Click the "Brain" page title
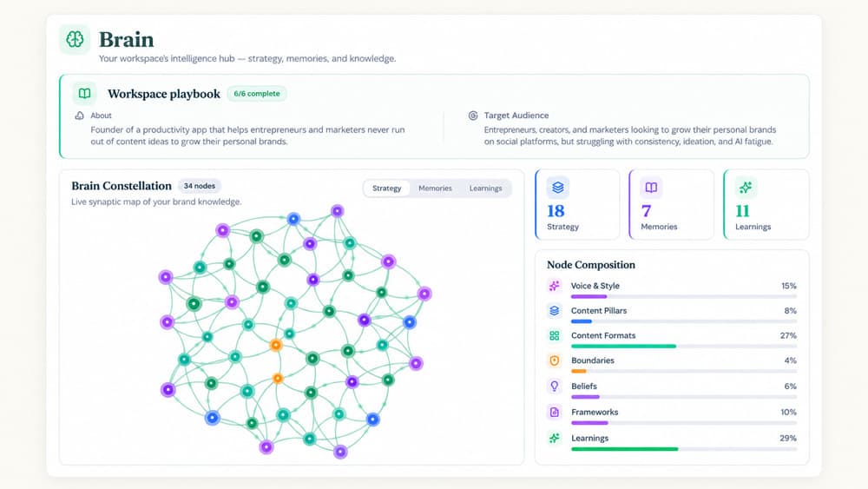The image size is (868, 489). coord(126,39)
